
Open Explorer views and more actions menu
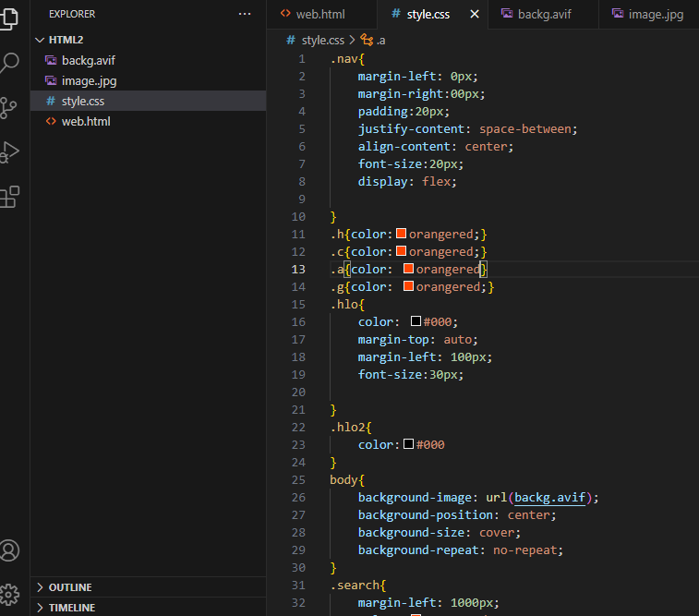click(245, 14)
